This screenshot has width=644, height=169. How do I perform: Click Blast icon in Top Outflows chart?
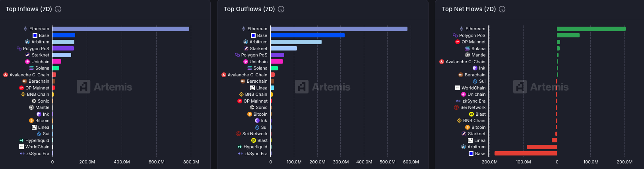pos(254,140)
